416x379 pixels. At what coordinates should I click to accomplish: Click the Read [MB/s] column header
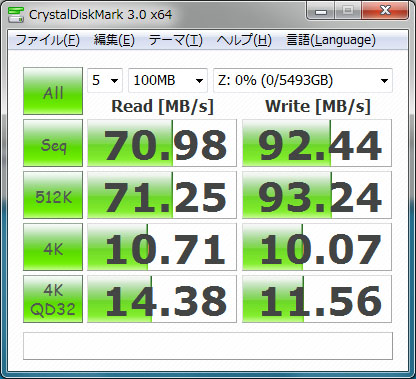click(x=162, y=107)
